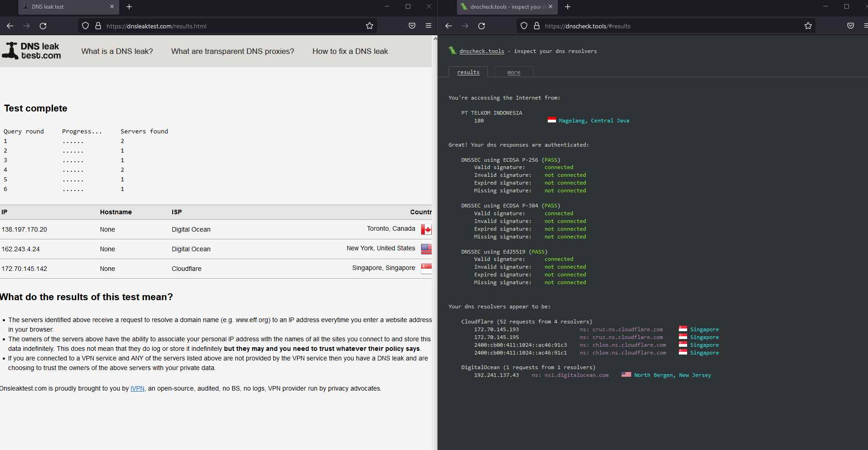Go back in dnscheck.tools window
The height and width of the screenshot is (450, 868).
pyautogui.click(x=449, y=26)
